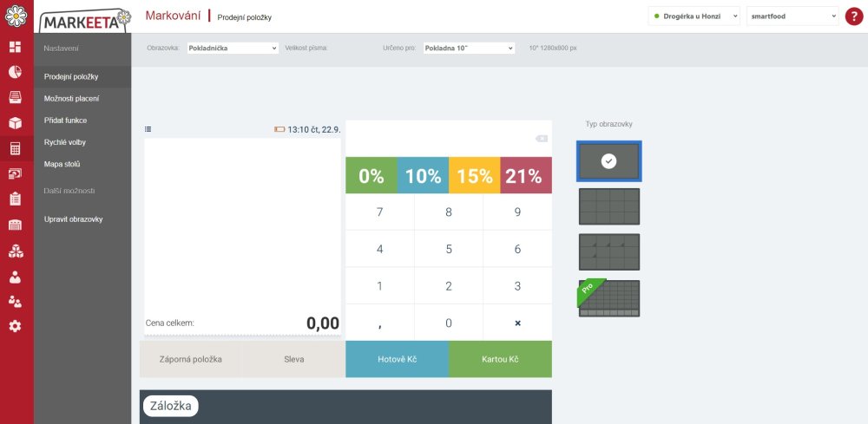Tap keypad digit 9
The image size is (868, 424).
(517, 212)
